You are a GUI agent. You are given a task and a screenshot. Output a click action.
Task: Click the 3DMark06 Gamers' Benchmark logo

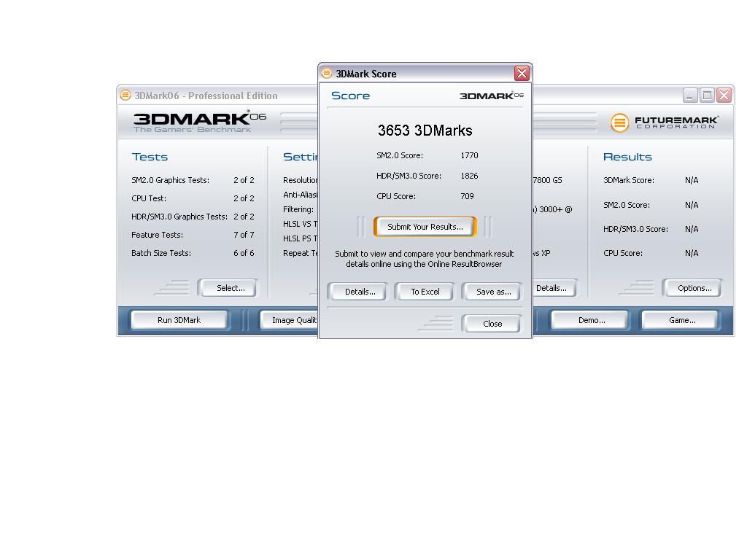pos(199,122)
